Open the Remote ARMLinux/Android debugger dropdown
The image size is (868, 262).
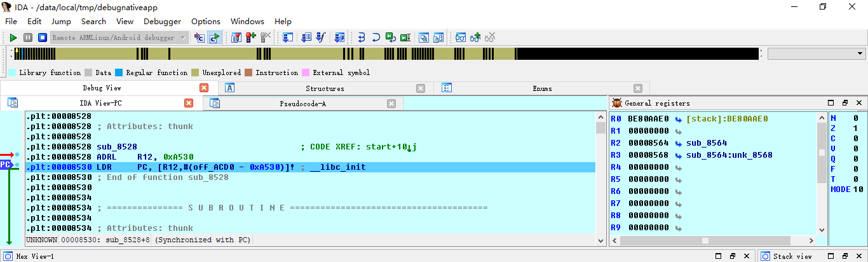click(183, 38)
